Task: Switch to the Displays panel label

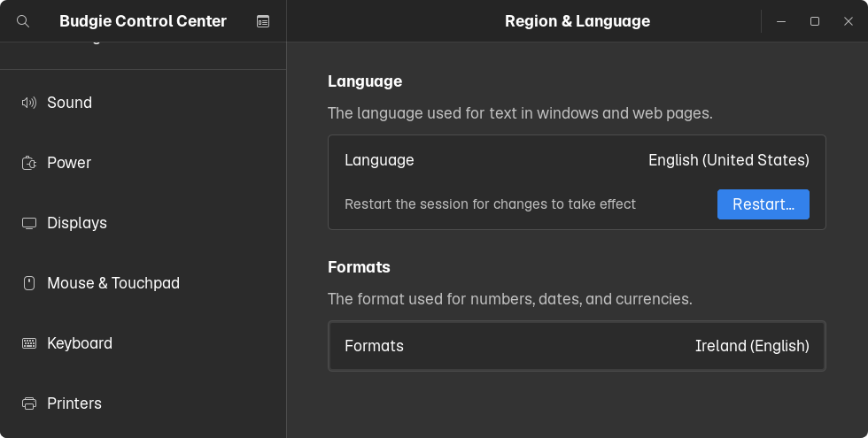Action: click(77, 223)
